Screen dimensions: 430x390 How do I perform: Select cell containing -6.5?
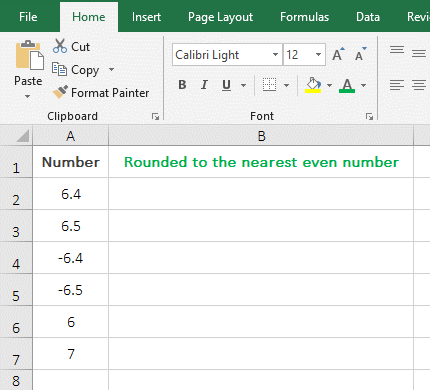pos(71,290)
